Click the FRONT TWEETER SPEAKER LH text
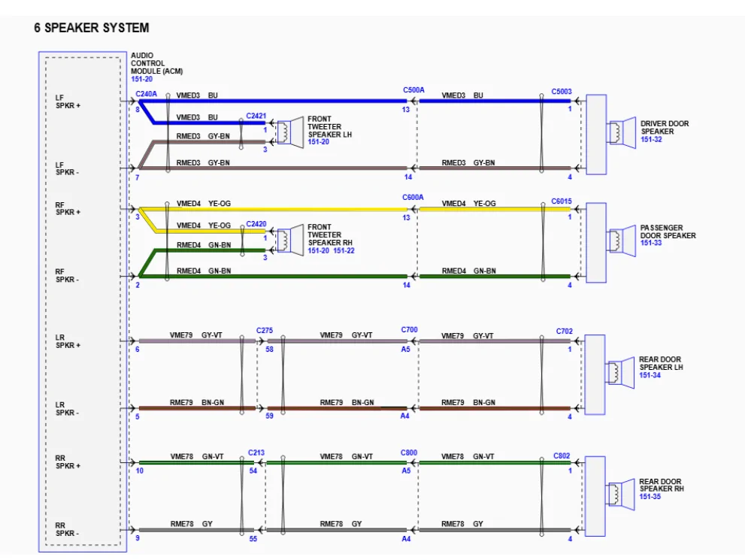 [x=330, y=127]
